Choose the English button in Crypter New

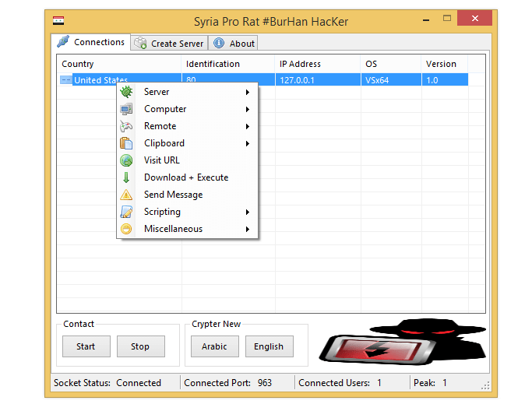click(269, 346)
